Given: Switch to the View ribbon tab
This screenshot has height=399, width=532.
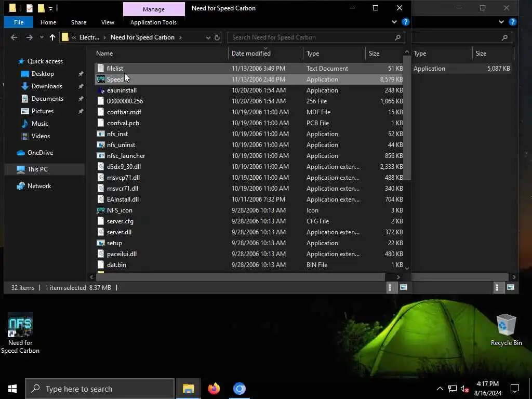Looking at the screenshot, I should tap(108, 22).
